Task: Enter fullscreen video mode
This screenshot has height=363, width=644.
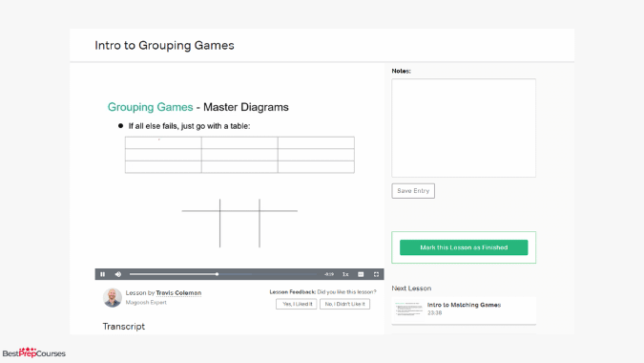Action: click(x=376, y=274)
